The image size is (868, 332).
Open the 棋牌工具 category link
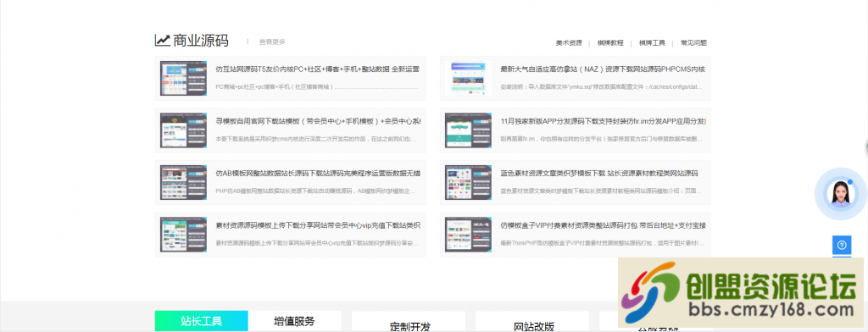652,42
